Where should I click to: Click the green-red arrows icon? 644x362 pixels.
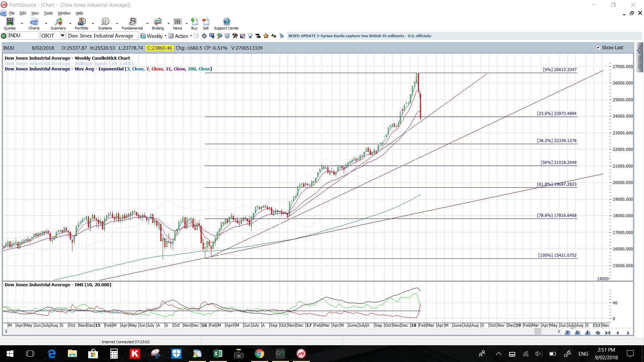click(274, 36)
